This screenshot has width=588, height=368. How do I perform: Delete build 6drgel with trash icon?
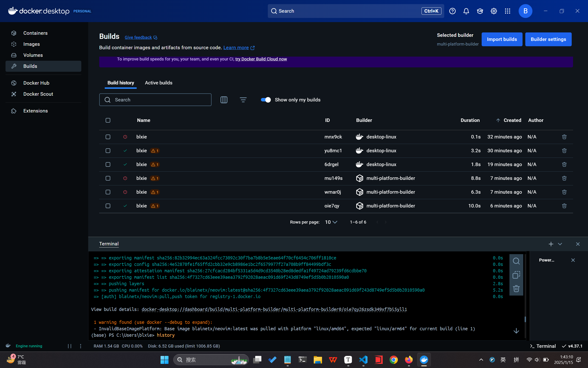click(564, 164)
